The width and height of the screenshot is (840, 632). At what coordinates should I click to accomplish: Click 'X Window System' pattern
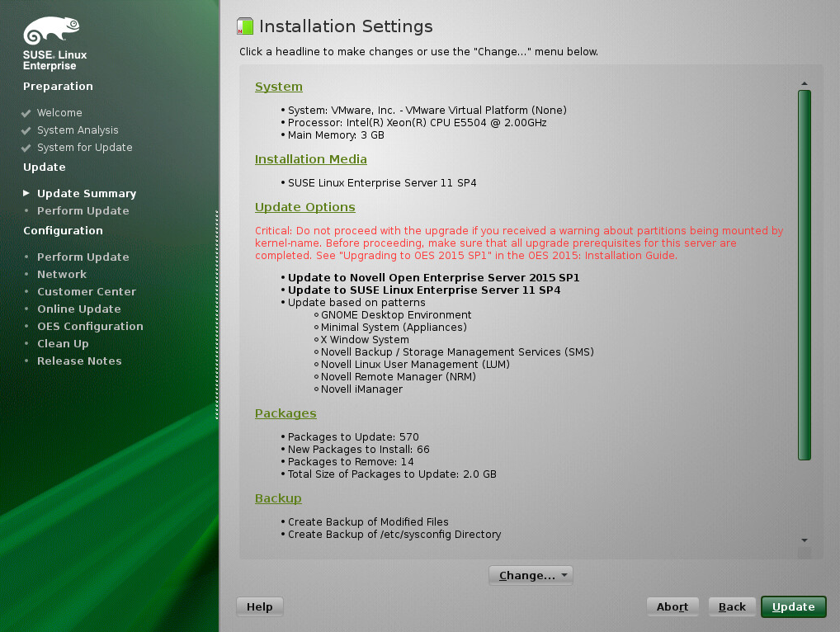point(364,339)
